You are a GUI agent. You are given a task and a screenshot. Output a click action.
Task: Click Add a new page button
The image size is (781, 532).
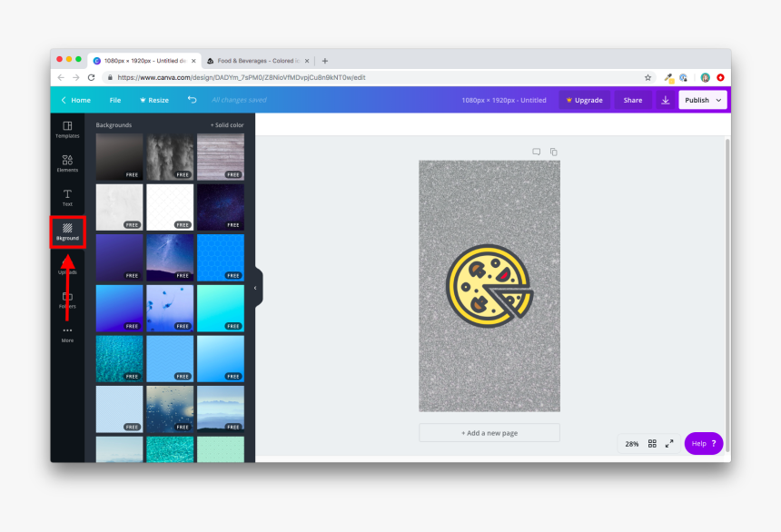[489, 433]
